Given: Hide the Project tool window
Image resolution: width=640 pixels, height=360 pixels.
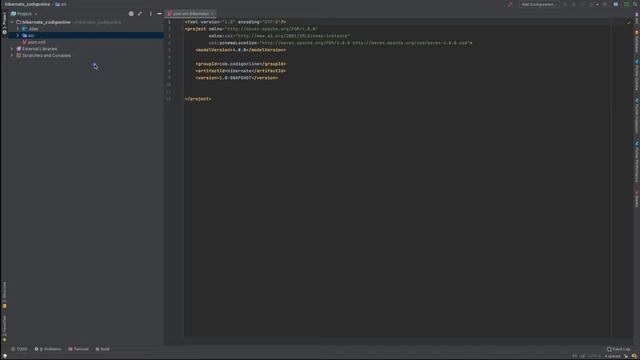Looking at the screenshot, I should pyautogui.click(x=160, y=13).
